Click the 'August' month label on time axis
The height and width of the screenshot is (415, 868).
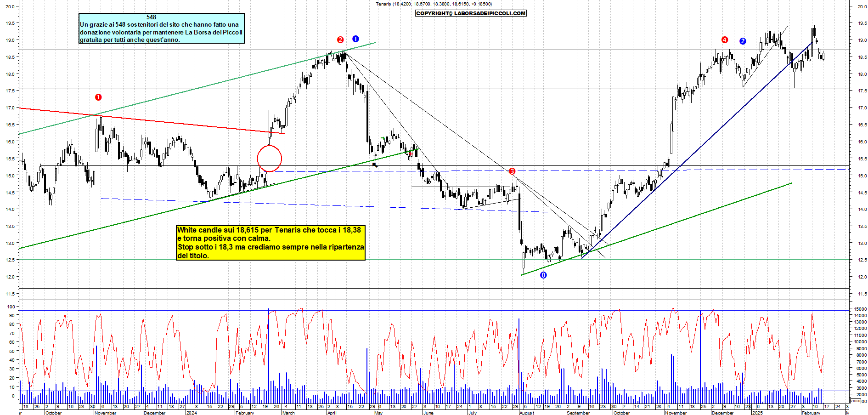527,413
